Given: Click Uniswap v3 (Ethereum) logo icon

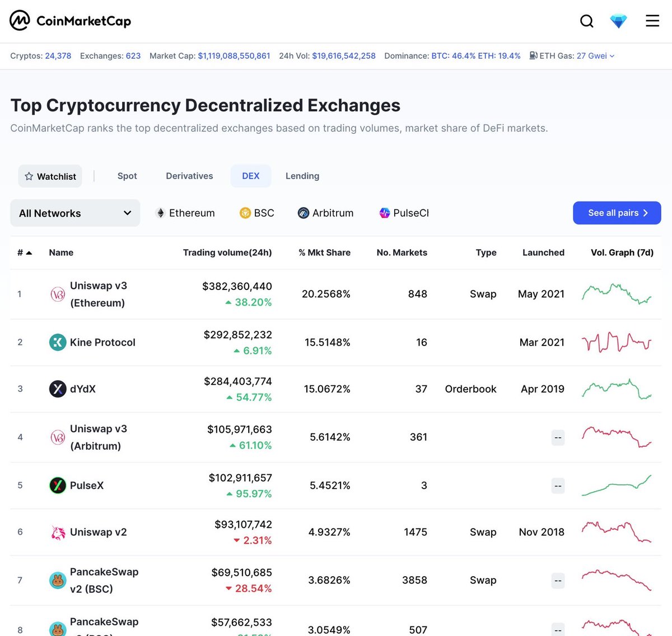Looking at the screenshot, I should [x=58, y=294].
